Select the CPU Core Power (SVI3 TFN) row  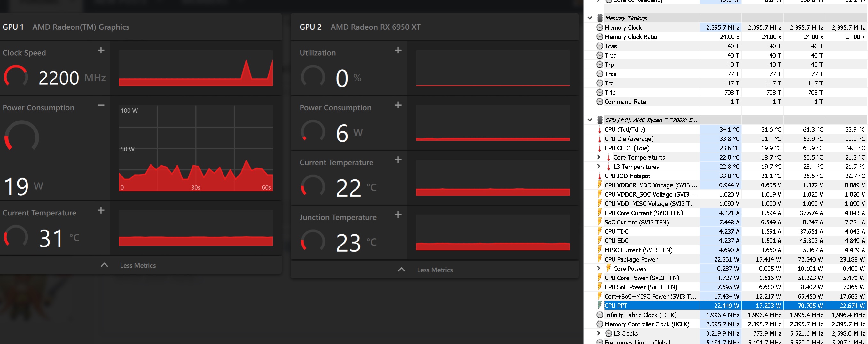[x=726, y=278]
